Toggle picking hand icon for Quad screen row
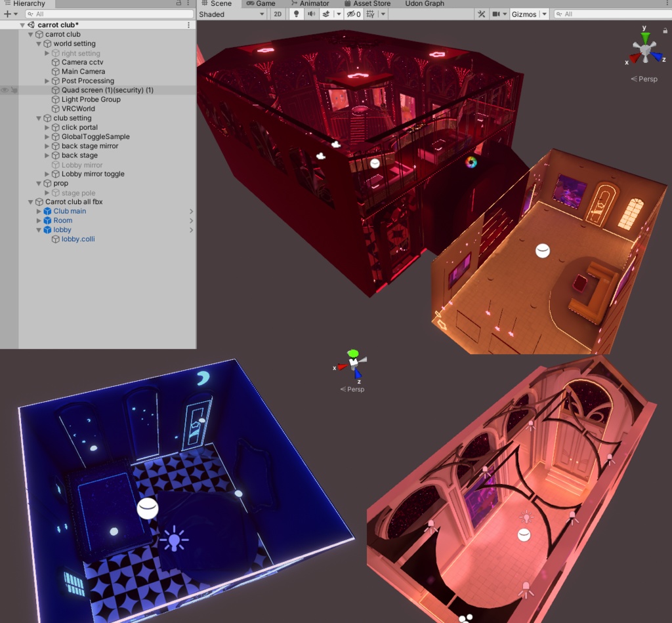 coord(14,90)
